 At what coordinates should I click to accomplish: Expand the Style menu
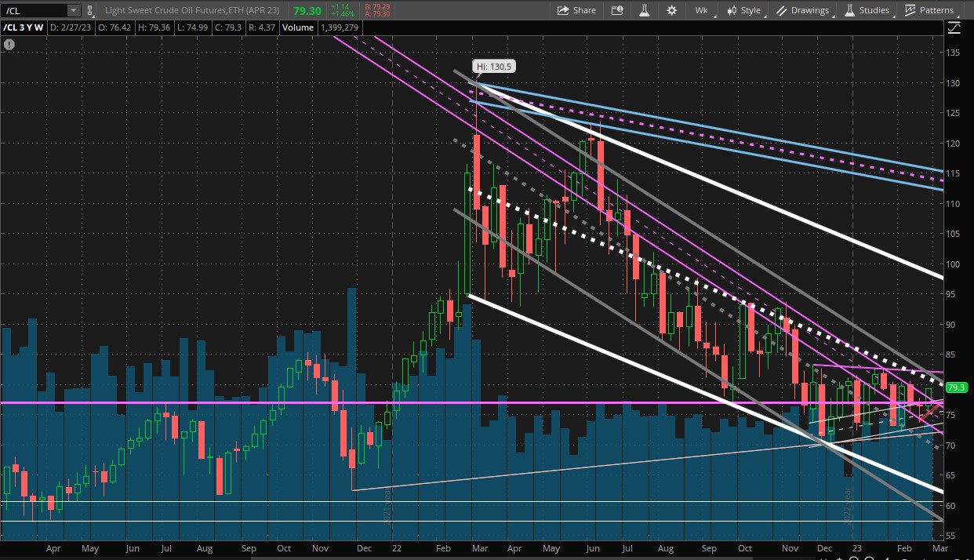743,10
